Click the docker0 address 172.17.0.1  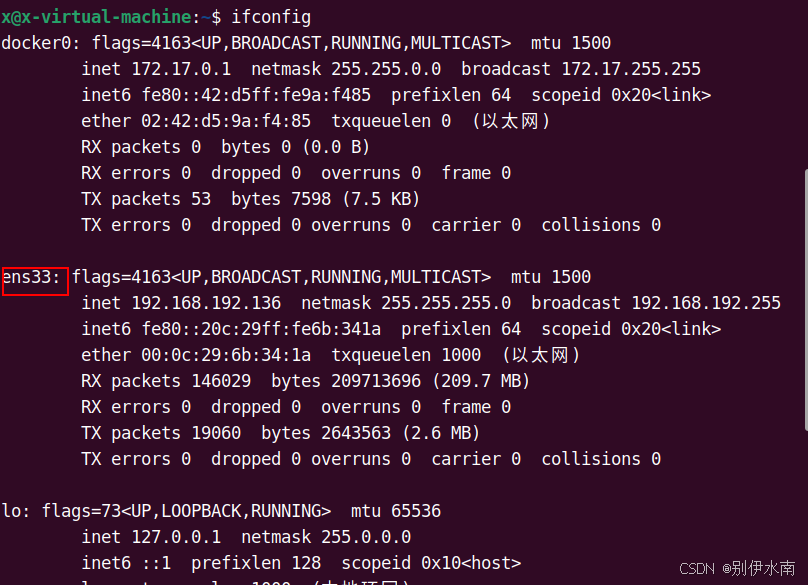coord(181,69)
